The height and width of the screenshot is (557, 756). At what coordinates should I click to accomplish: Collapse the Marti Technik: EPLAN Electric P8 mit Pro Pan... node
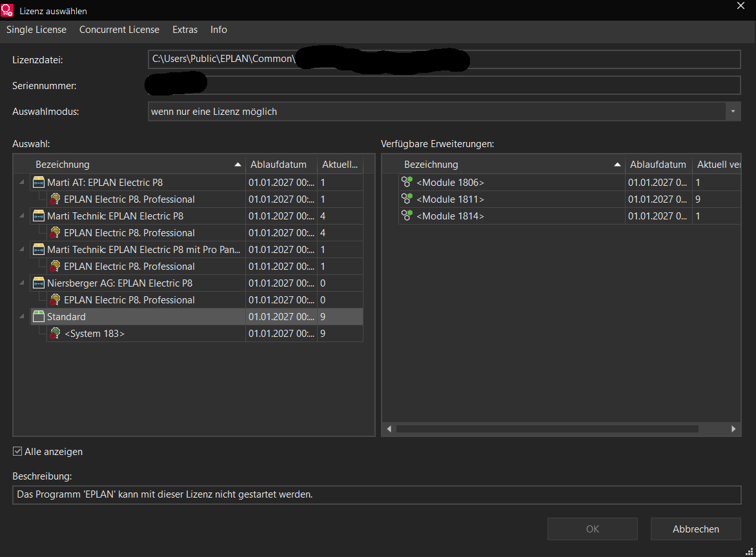click(22, 249)
